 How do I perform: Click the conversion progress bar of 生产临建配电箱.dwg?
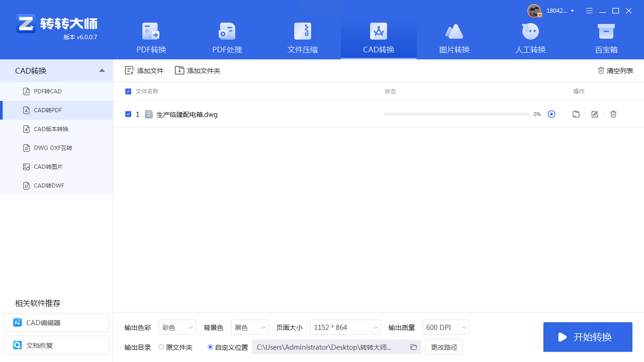pyautogui.click(x=457, y=114)
